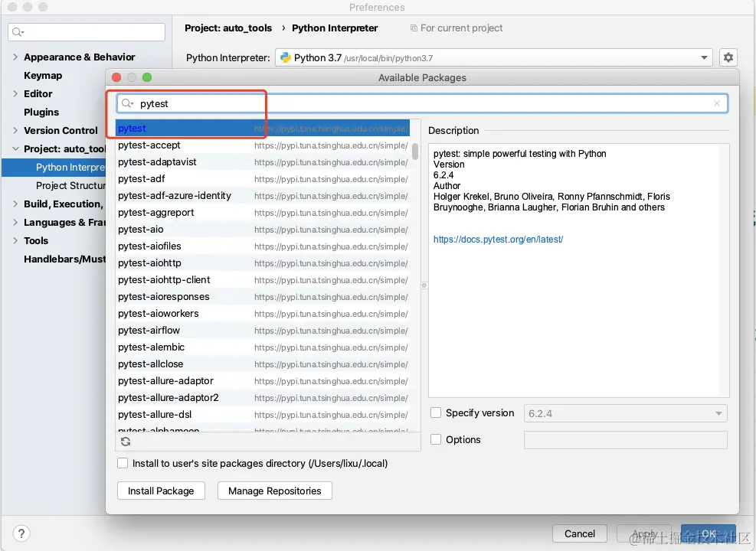This screenshot has width=756, height=551.
Task: Click the refresh packages icon below the list
Action: click(126, 442)
